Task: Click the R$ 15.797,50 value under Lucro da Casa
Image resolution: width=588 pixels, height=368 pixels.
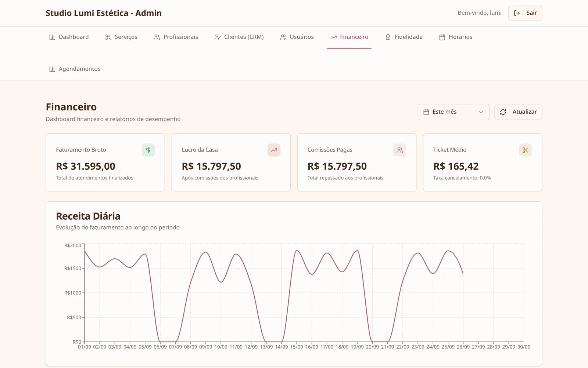Action: 211,166
